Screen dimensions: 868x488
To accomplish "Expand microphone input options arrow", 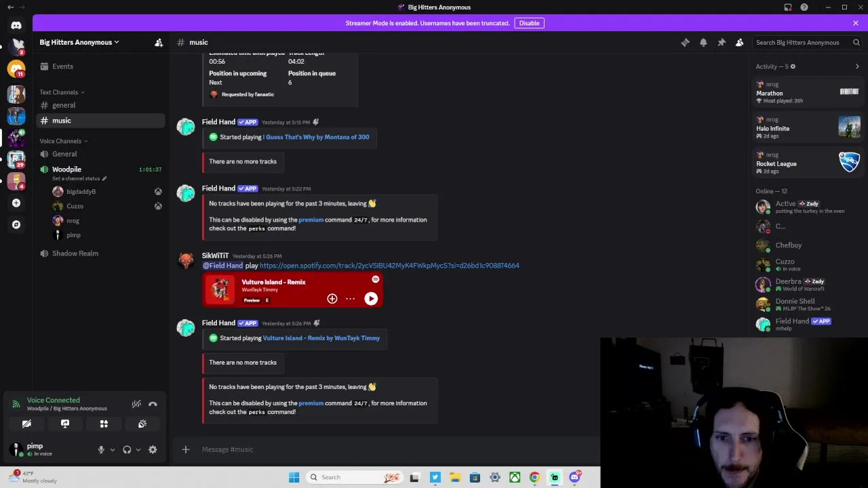I will click(113, 449).
